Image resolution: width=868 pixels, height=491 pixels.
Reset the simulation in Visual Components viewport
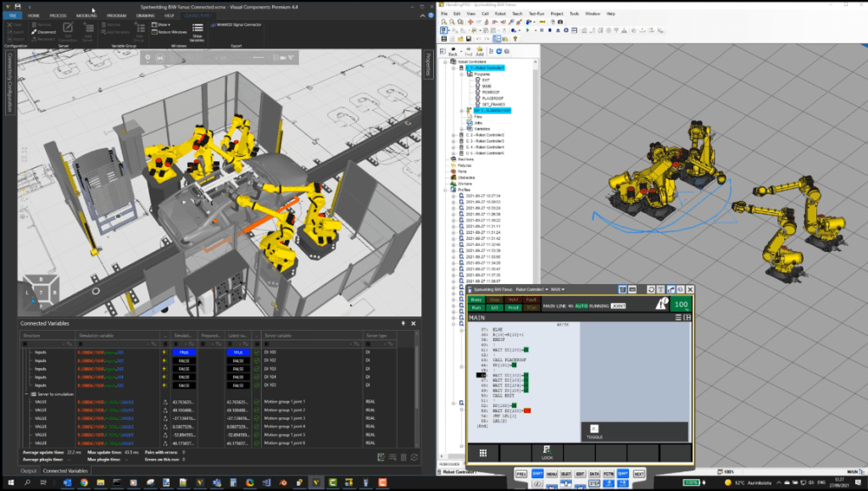[160, 58]
